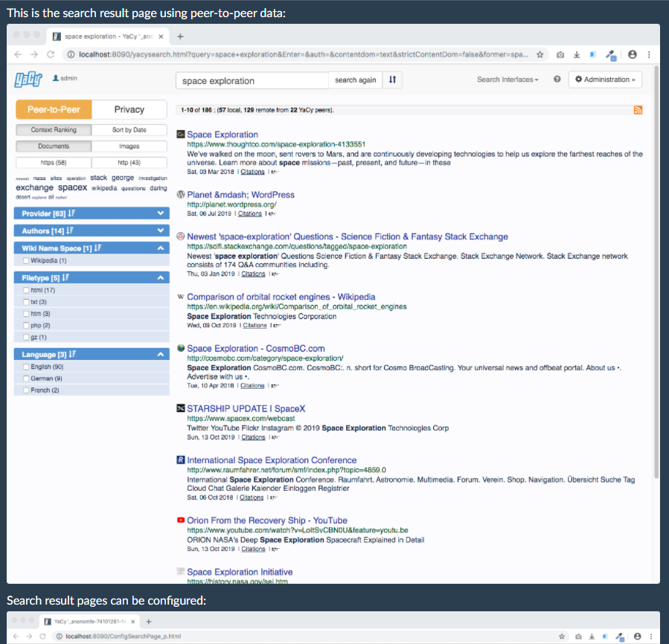Filter results by http (43)
The height and width of the screenshot is (644, 669).
click(x=129, y=163)
